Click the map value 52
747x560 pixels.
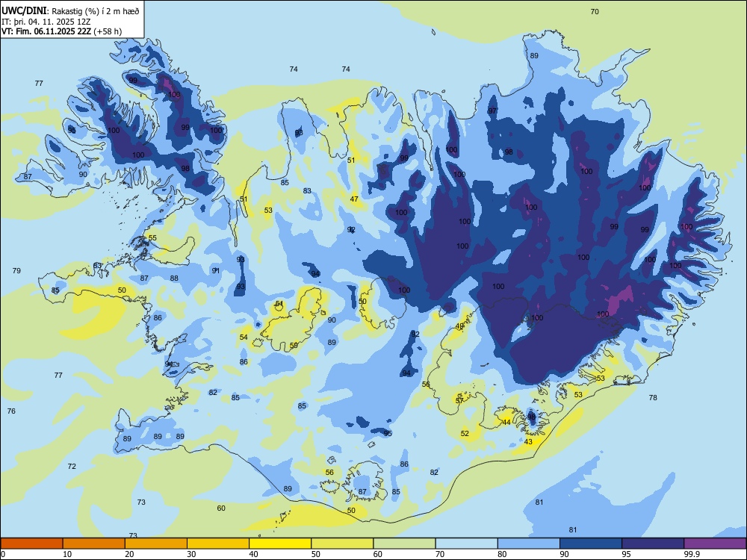(465, 433)
